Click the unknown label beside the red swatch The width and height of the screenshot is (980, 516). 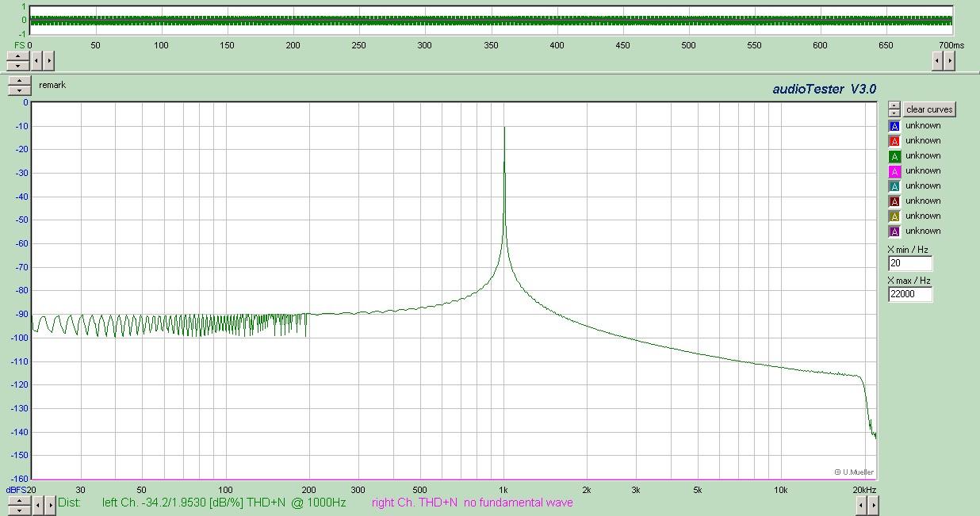[x=923, y=140]
